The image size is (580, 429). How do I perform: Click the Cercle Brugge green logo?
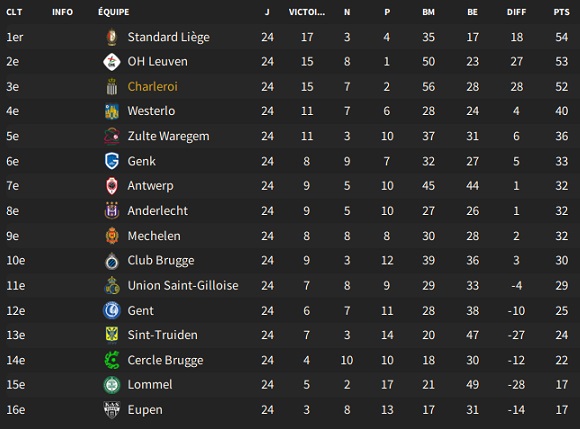click(112, 360)
